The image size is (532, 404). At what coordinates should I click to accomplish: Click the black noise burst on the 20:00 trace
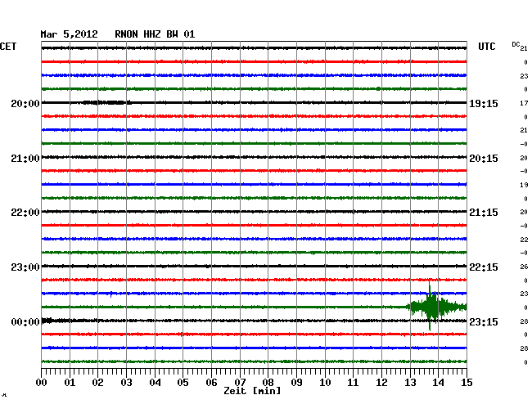(x=107, y=102)
